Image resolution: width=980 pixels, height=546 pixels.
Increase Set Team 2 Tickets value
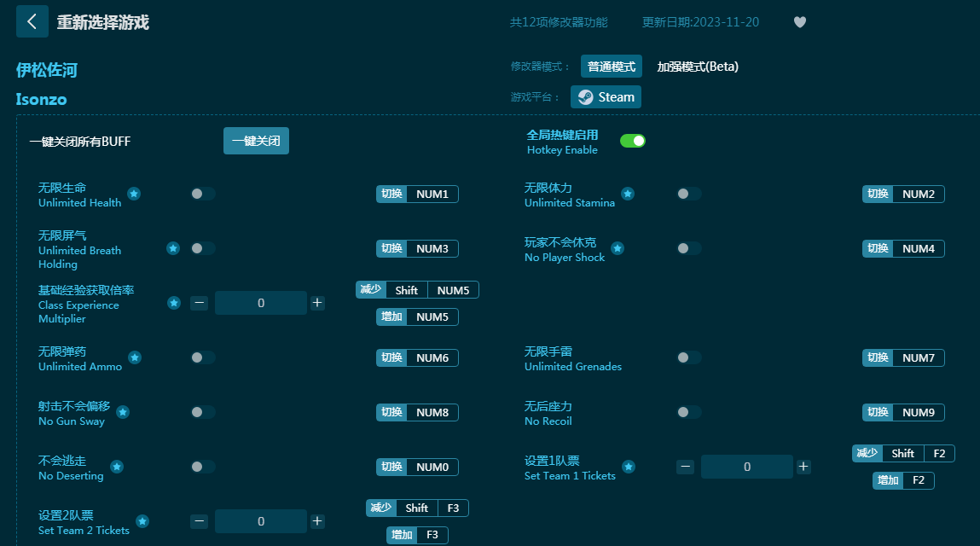click(317, 521)
